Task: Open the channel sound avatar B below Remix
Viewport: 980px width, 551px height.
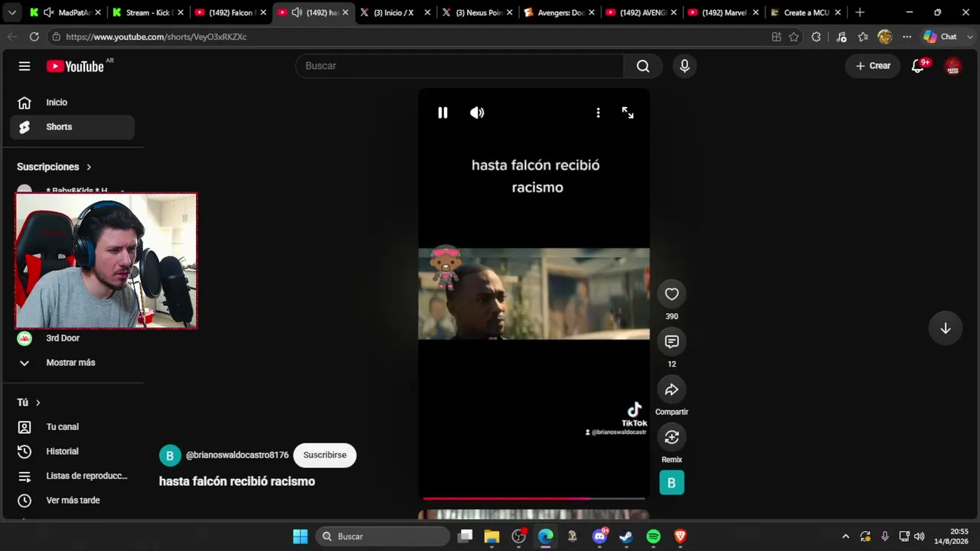Action: tap(671, 483)
